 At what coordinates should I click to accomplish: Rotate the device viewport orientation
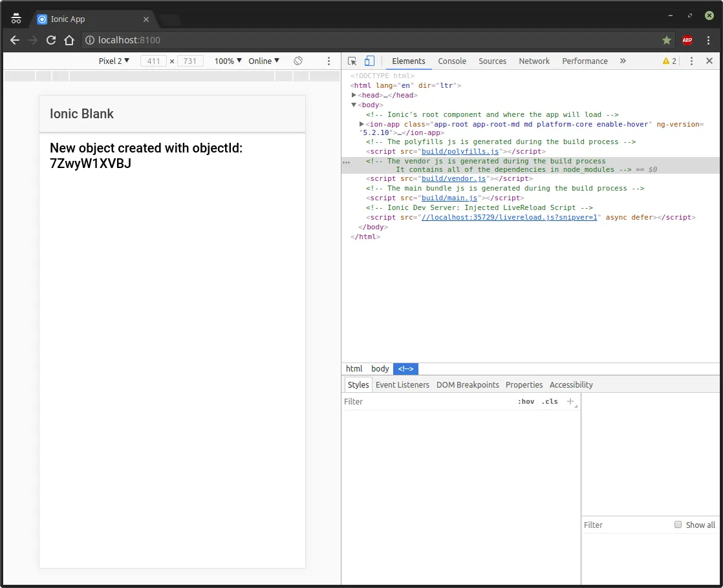point(298,61)
